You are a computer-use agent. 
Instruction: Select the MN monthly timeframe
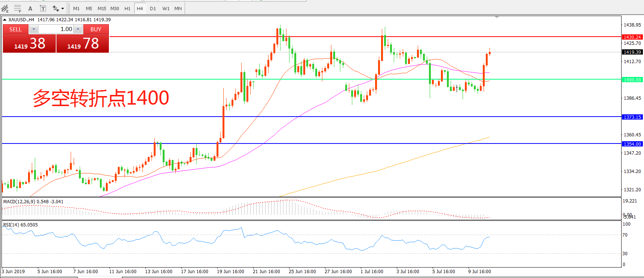click(178, 8)
